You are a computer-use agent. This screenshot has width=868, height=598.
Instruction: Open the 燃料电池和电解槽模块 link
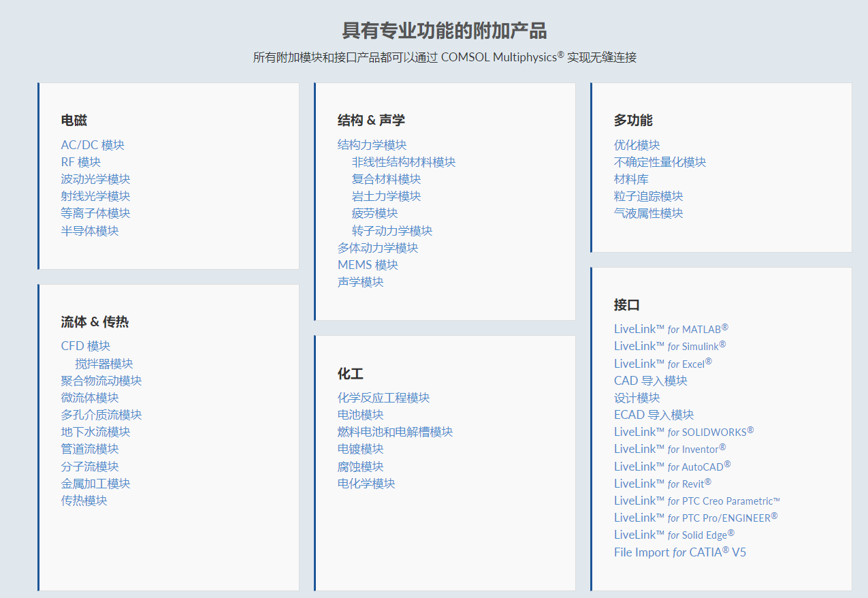[396, 432]
